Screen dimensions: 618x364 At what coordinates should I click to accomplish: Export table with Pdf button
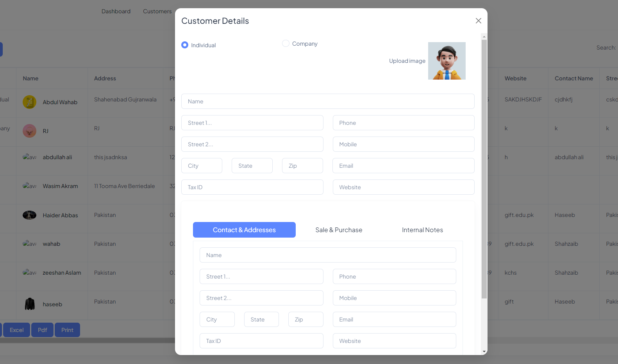click(x=42, y=330)
